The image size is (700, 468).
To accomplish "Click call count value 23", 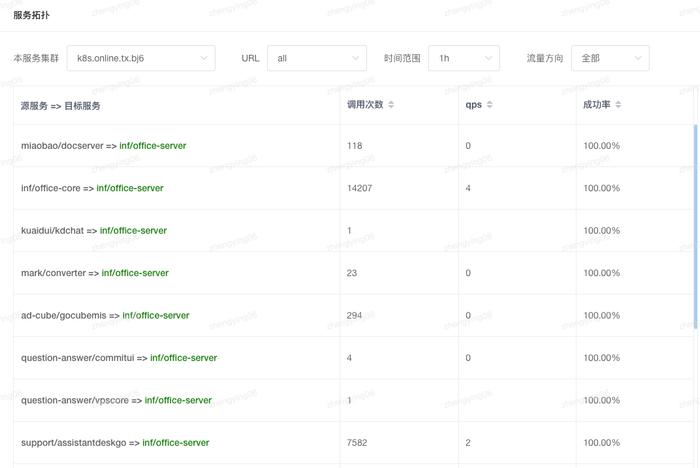I will click(x=352, y=273).
